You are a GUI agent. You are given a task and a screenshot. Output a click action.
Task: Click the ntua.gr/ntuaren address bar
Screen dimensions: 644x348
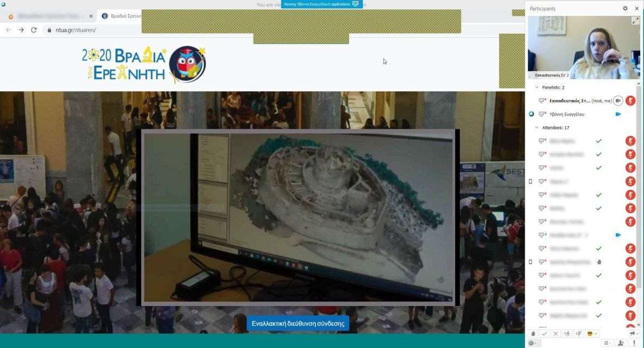[75, 30]
